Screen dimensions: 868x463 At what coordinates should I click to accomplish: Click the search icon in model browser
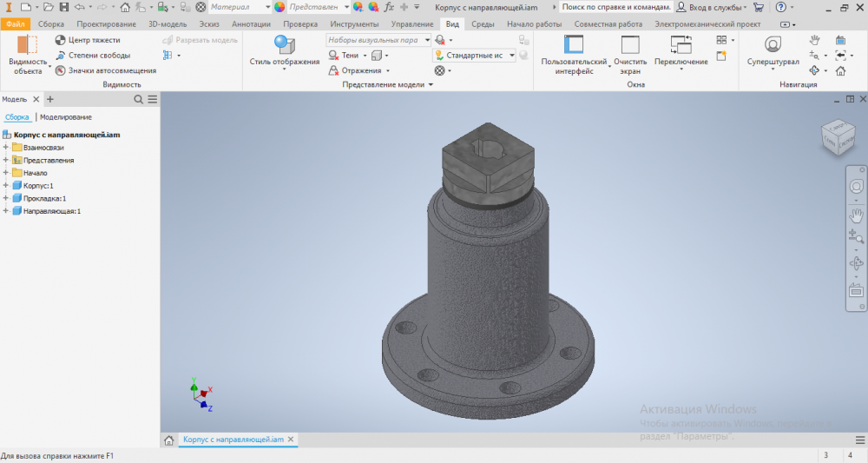click(138, 100)
